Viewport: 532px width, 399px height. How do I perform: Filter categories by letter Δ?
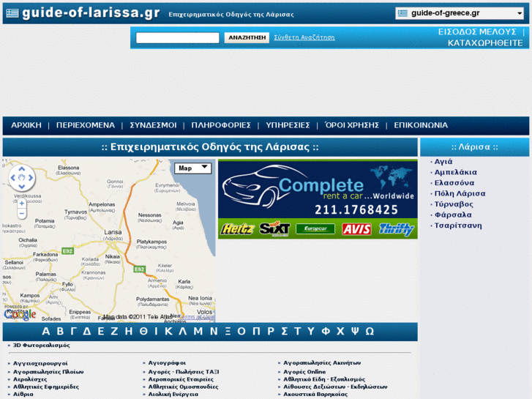tap(87, 332)
